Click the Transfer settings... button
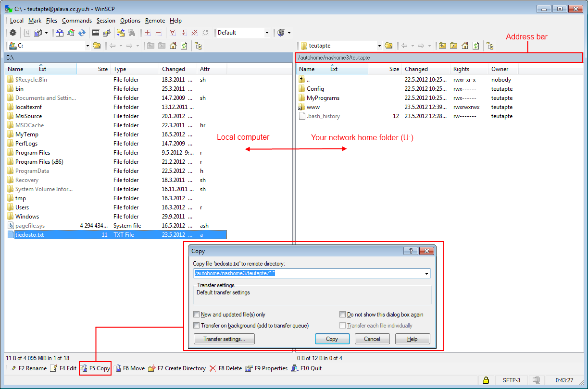Viewport: 588px width, 389px height. pyautogui.click(x=224, y=339)
